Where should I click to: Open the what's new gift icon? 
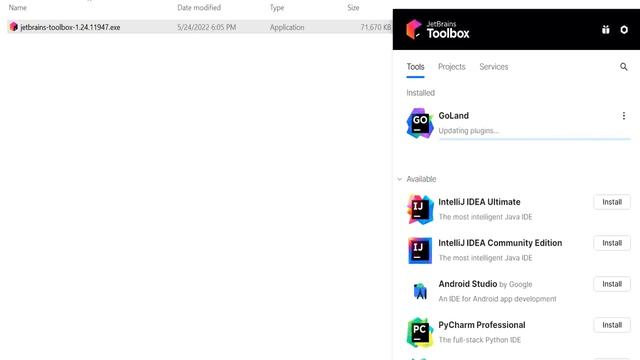click(606, 29)
